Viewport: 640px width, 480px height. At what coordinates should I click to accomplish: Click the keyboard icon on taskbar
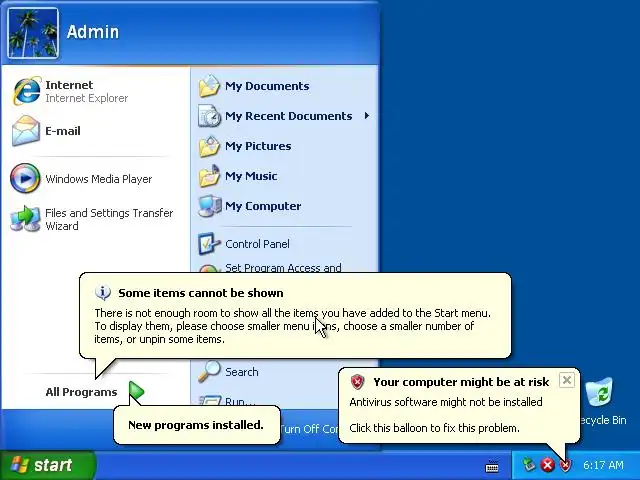point(492,466)
